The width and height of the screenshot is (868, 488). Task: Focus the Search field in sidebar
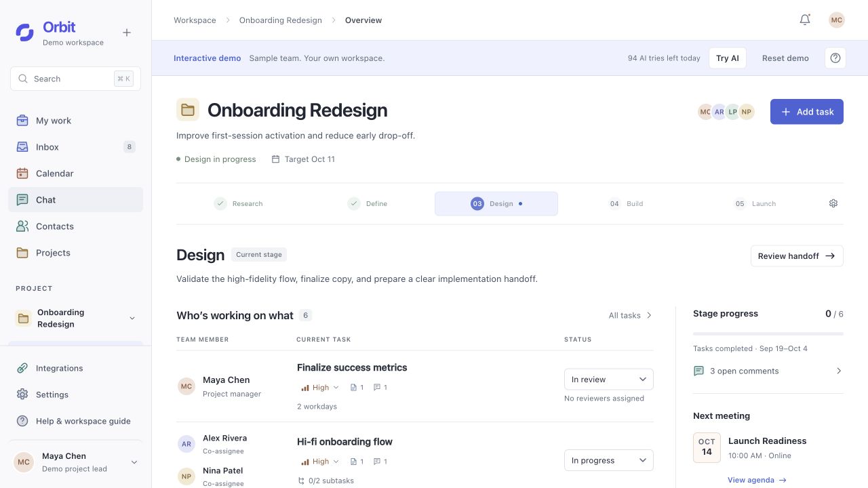tap(76, 79)
